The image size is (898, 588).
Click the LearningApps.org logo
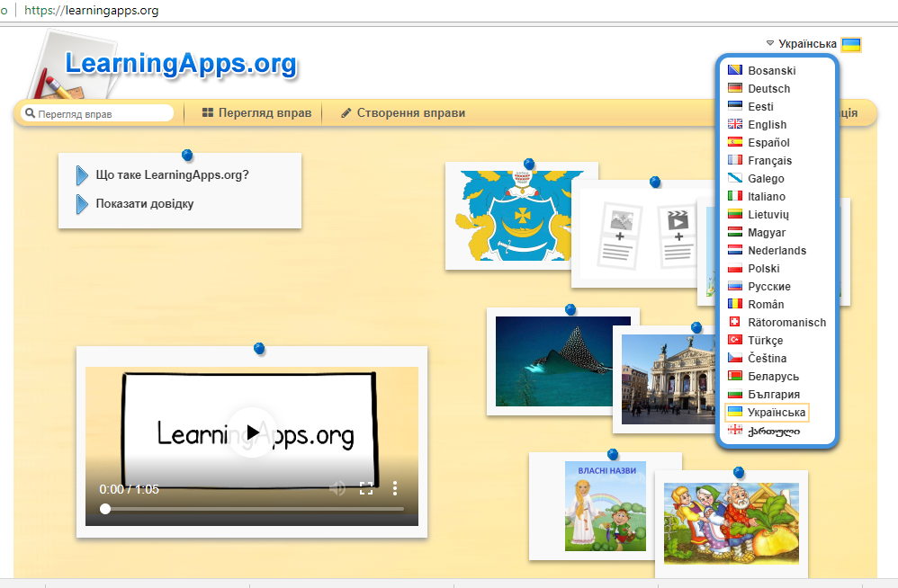pos(181,64)
